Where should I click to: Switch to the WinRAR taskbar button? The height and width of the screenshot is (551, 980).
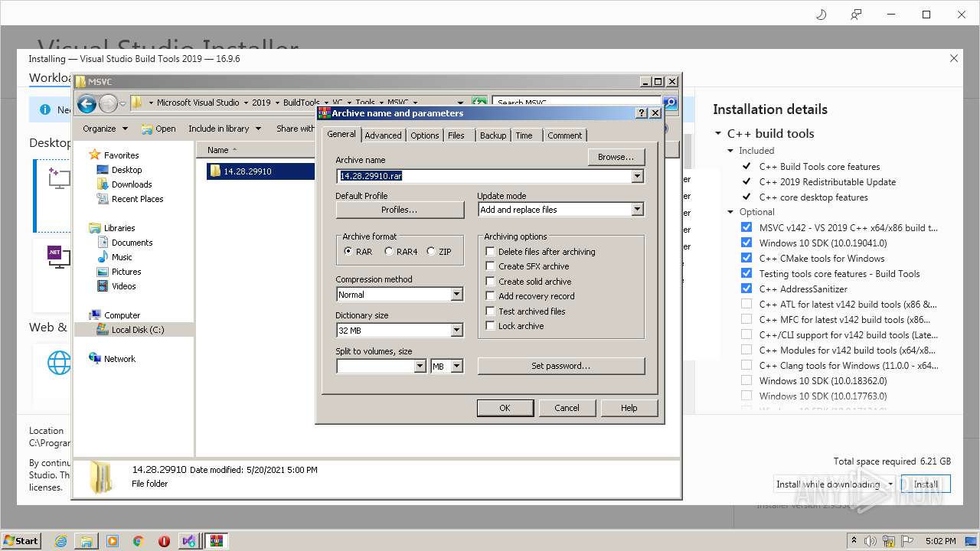pos(215,540)
